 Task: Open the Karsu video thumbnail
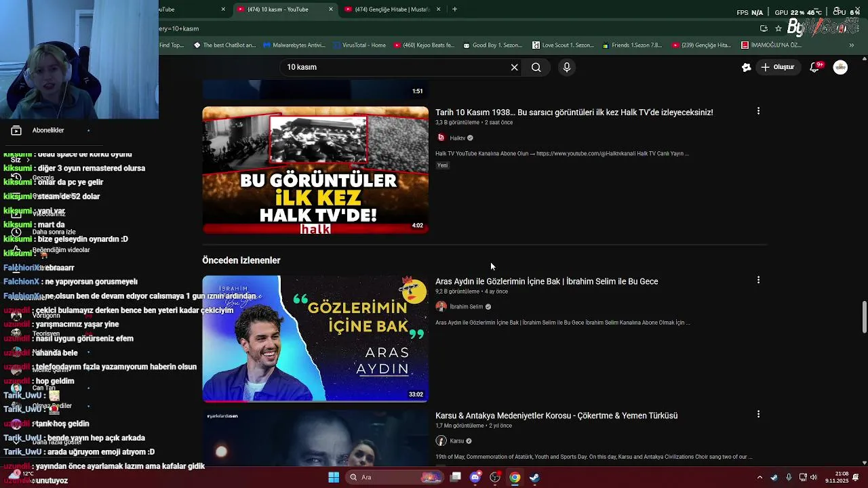(315, 437)
